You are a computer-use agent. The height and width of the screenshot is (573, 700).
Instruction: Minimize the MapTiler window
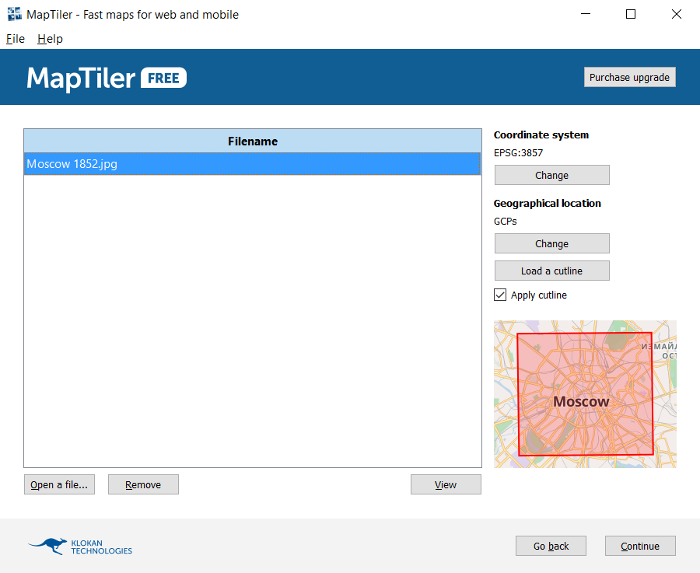tap(585, 14)
